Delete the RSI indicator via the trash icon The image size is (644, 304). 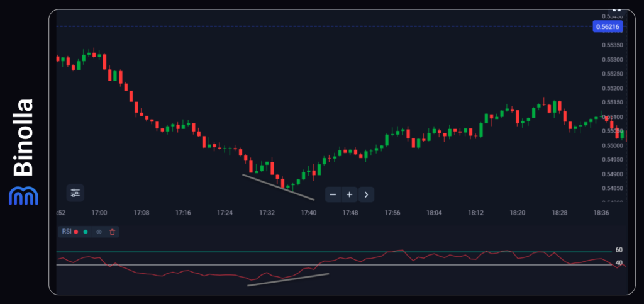113,232
